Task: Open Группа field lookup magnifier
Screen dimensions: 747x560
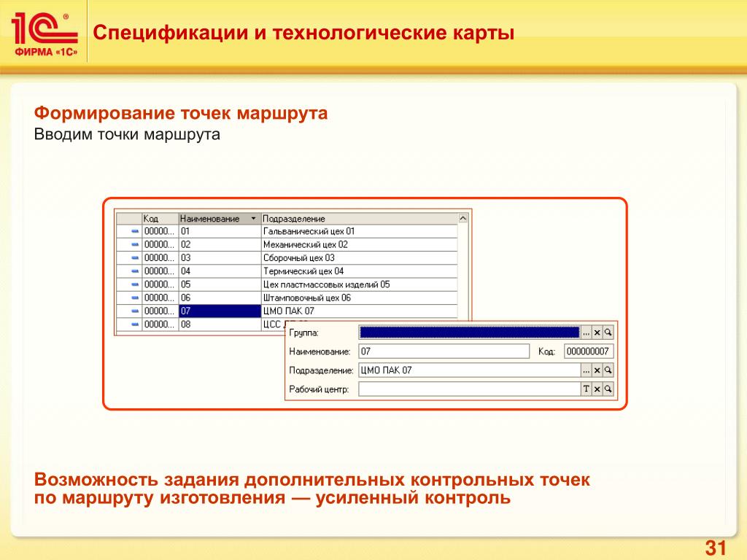Action: click(x=608, y=332)
